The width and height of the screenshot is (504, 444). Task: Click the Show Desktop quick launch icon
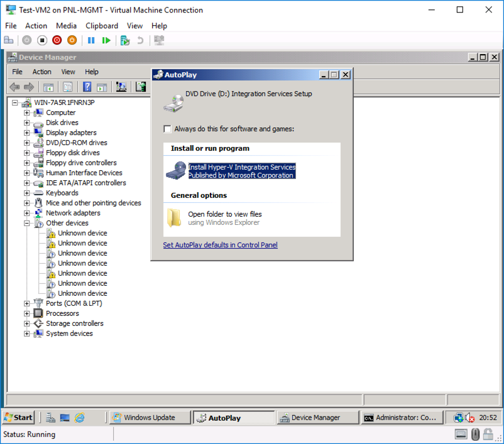(65, 418)
